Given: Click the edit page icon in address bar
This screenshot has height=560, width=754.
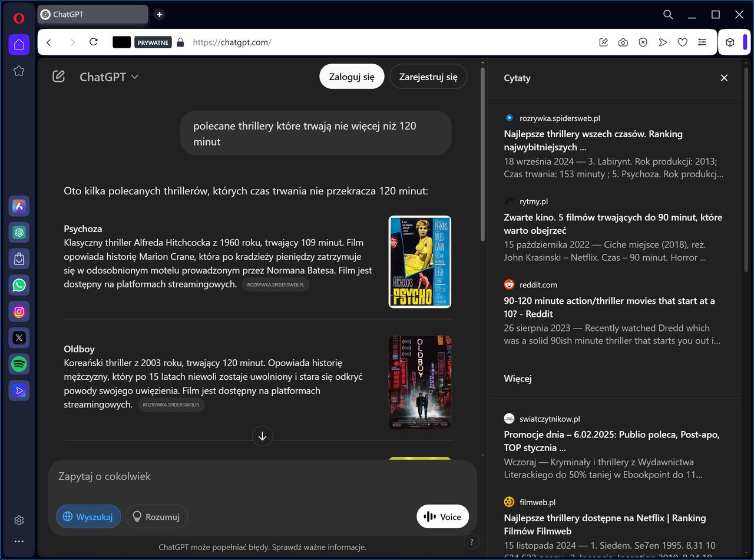Looking at the screenshot, I should tap(603, 42).
